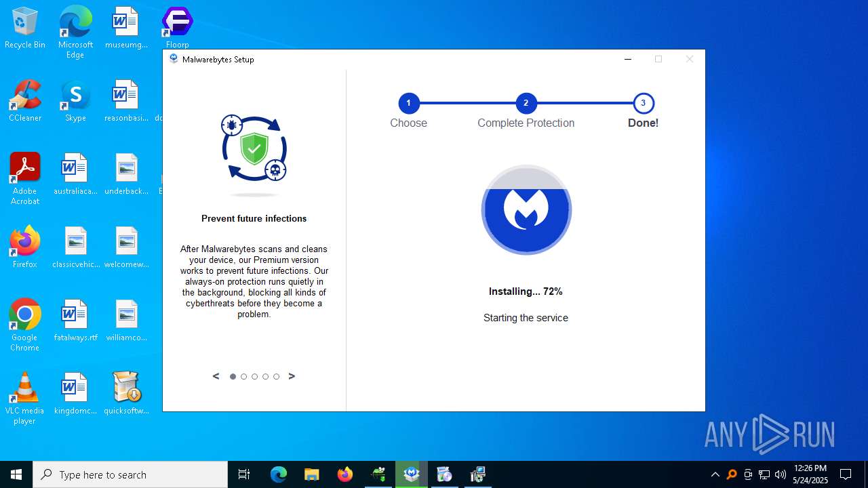Click step 1 Choose in progress tracker

408,103
